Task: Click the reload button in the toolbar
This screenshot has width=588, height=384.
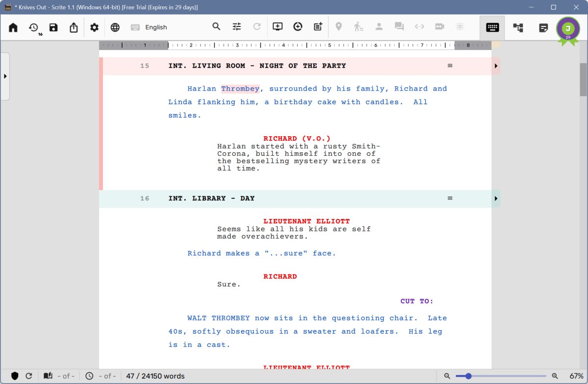Action: pos(257,27)
